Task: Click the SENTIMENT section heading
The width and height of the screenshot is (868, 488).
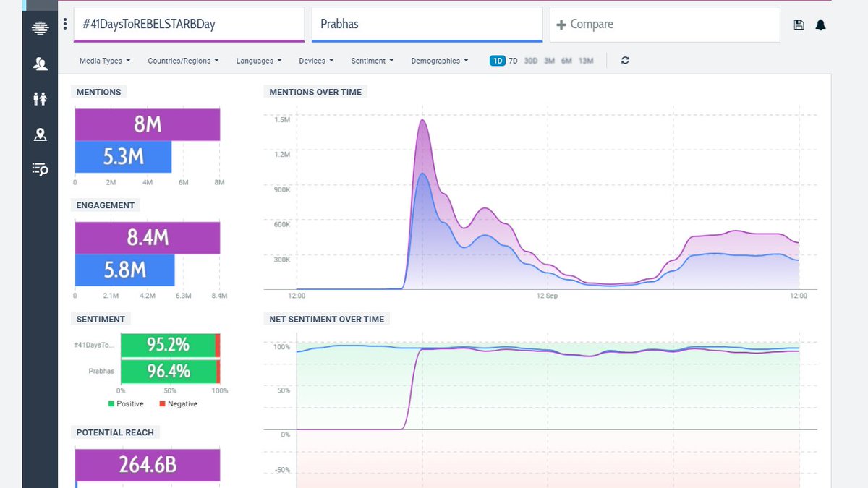Action: pyautogui.click(x=101, y=319)
